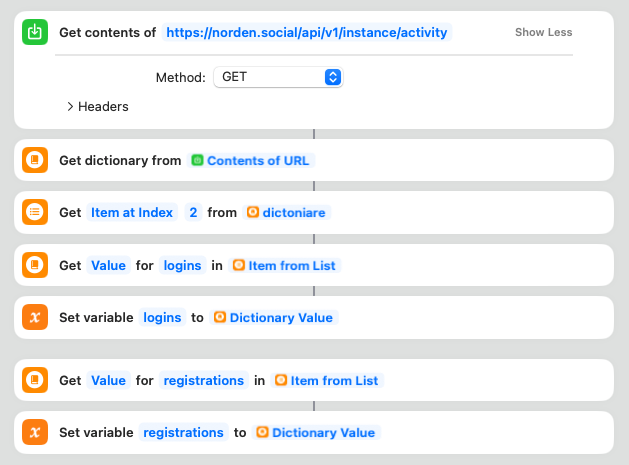Click the norden.social API URL field
Viewport: 629px width, 465px height.
tap(307, 32)
